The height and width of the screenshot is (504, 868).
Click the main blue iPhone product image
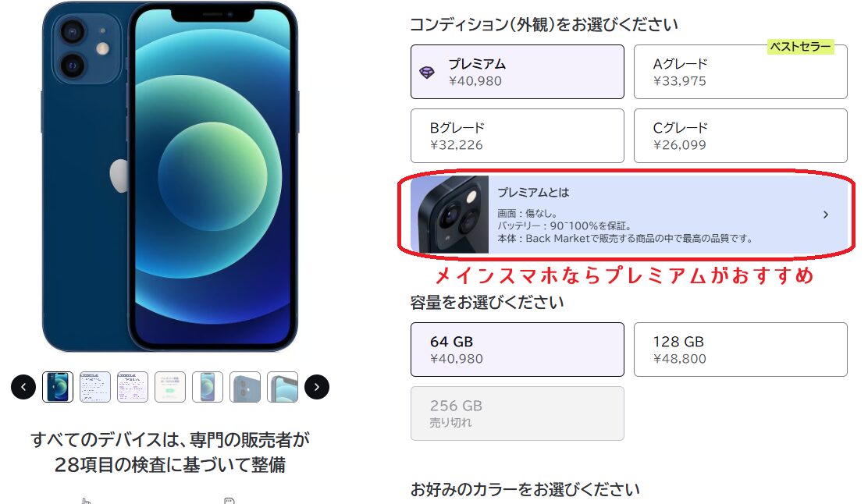tap(170, 177)
